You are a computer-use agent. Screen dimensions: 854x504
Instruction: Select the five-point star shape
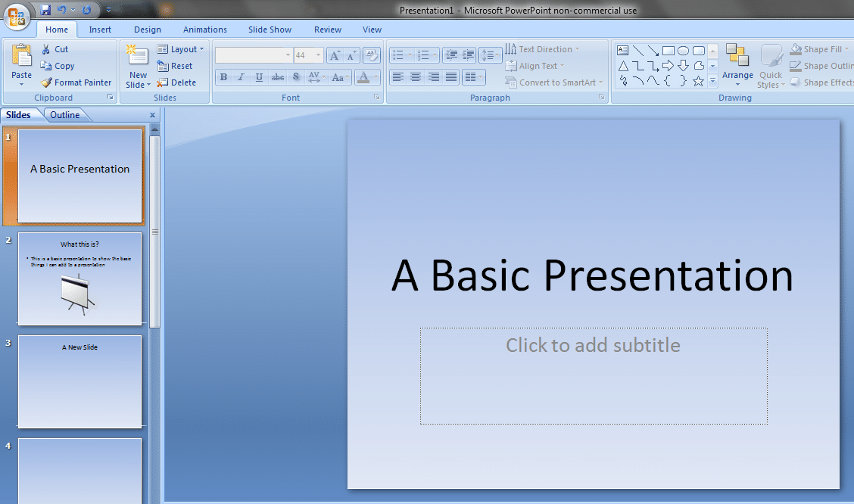(699, 81)
